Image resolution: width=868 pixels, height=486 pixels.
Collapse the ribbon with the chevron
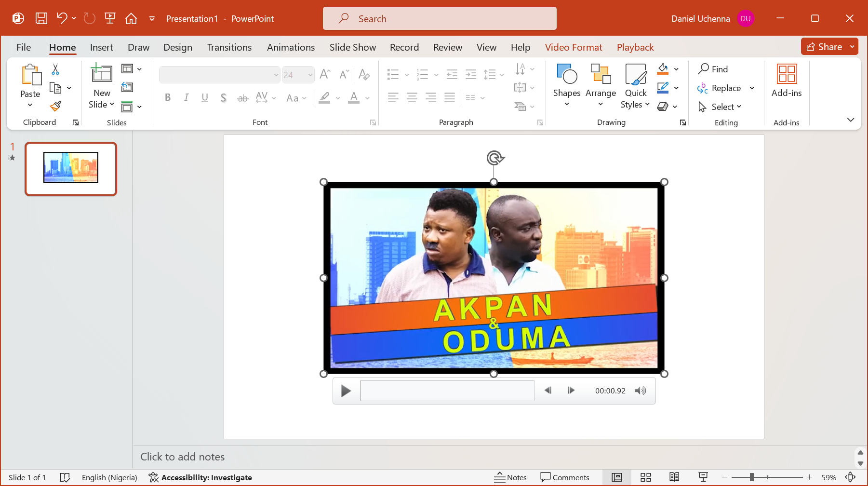[x=850, y=120]
